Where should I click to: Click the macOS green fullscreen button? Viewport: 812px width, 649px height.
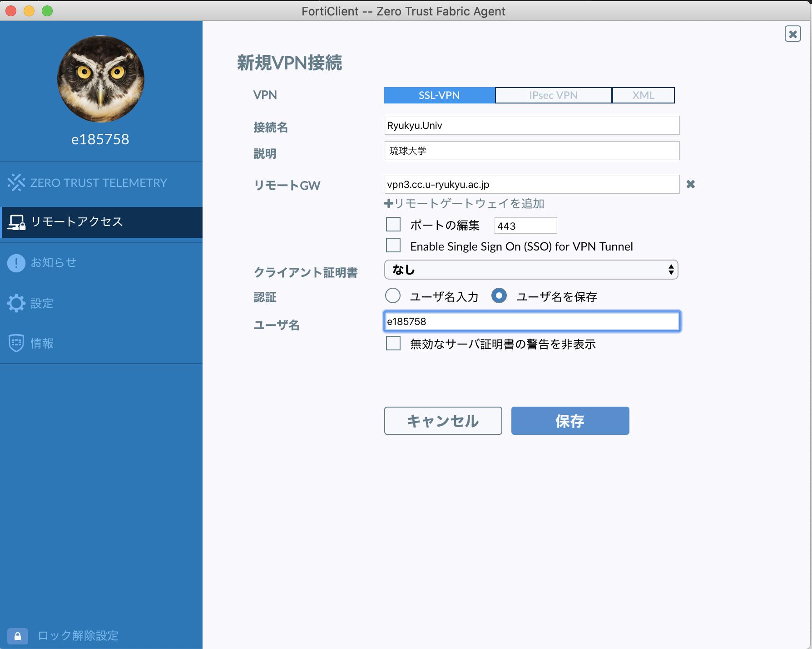tap(47, 11)
